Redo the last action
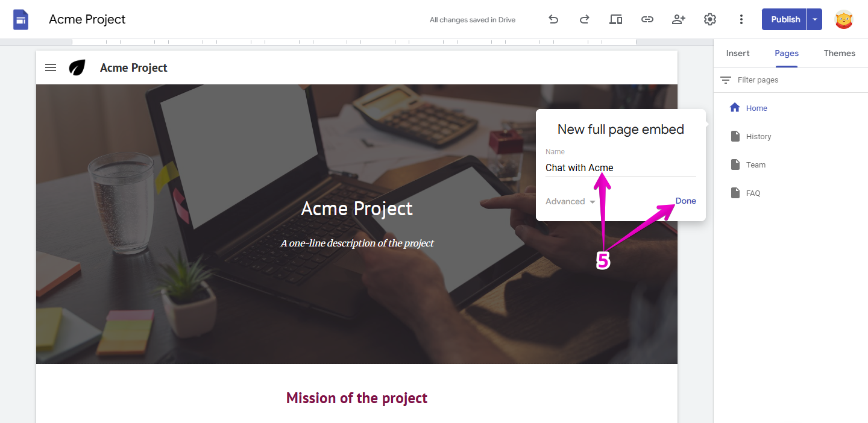The image size is (868, 423). click(584, 19)
